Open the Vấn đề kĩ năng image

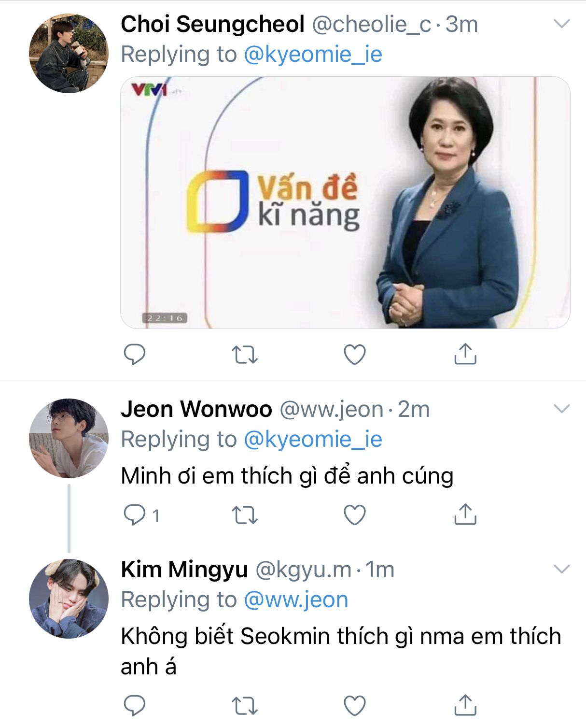pos(345,202)
